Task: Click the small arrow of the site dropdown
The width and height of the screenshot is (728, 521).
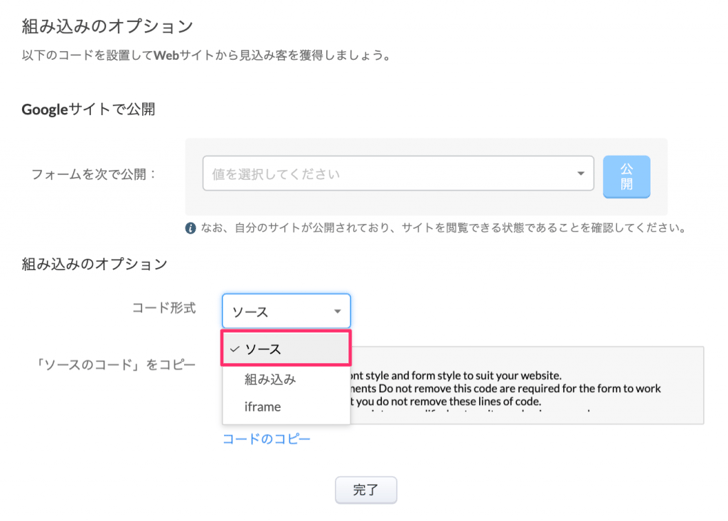Action: (x=581, y=173)
